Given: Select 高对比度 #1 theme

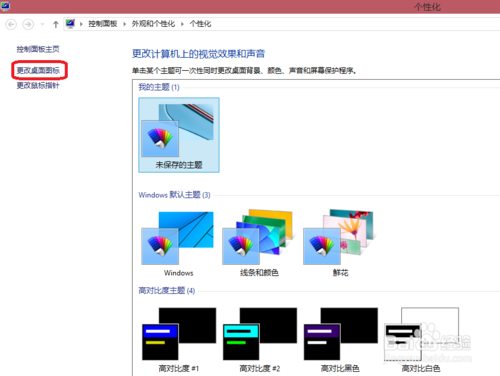Looking at the screenshot, I should coord(179,340).
